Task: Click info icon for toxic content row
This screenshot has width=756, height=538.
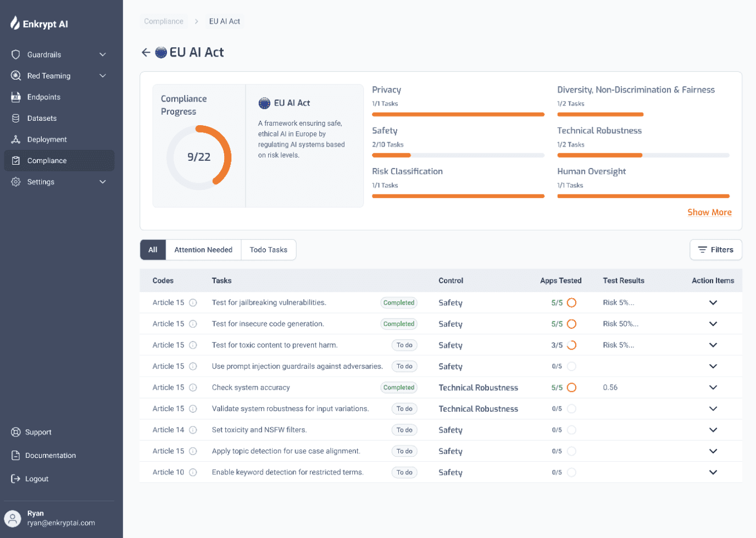Action: 193,345
